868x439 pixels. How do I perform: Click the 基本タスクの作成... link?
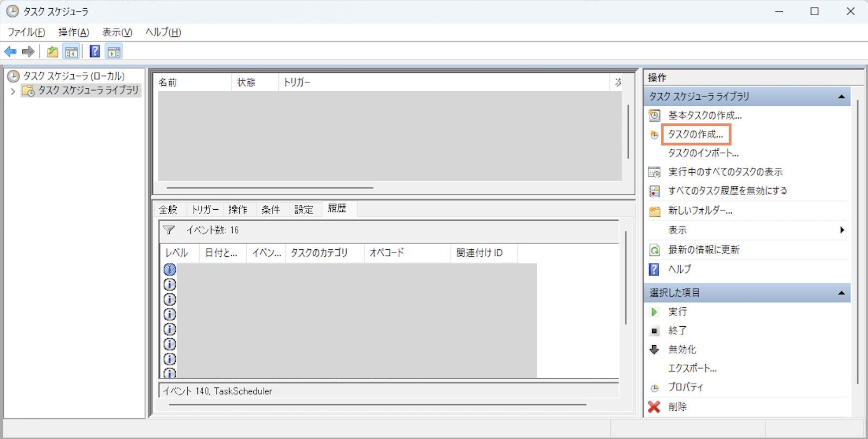[x=705, y=115]
